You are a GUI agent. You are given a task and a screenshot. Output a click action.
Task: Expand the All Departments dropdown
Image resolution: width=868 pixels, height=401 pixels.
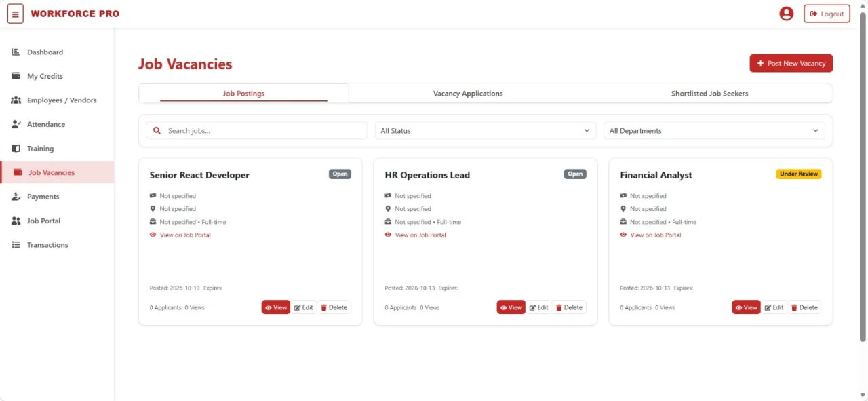(714, 131)
